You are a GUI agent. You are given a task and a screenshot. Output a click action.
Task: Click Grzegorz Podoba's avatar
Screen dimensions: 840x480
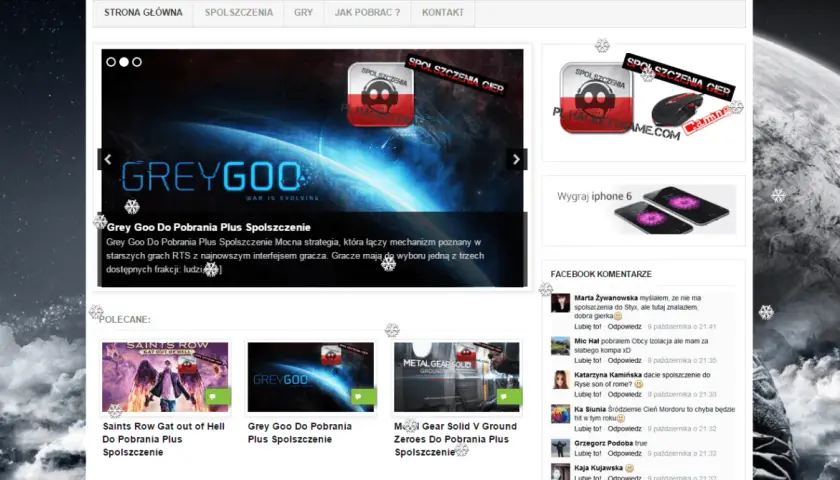[x=560, y=448]
